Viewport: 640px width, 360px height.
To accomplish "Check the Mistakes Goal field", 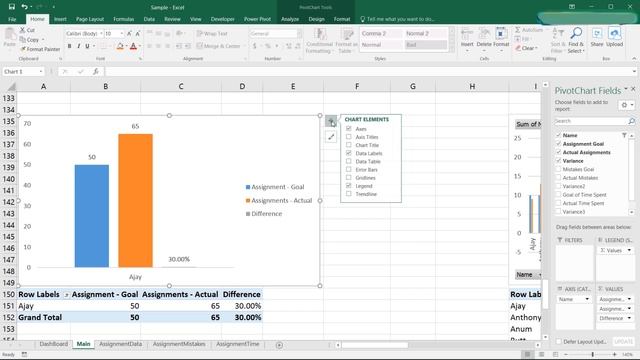I will pyautogui.click(x=558, y=169).
